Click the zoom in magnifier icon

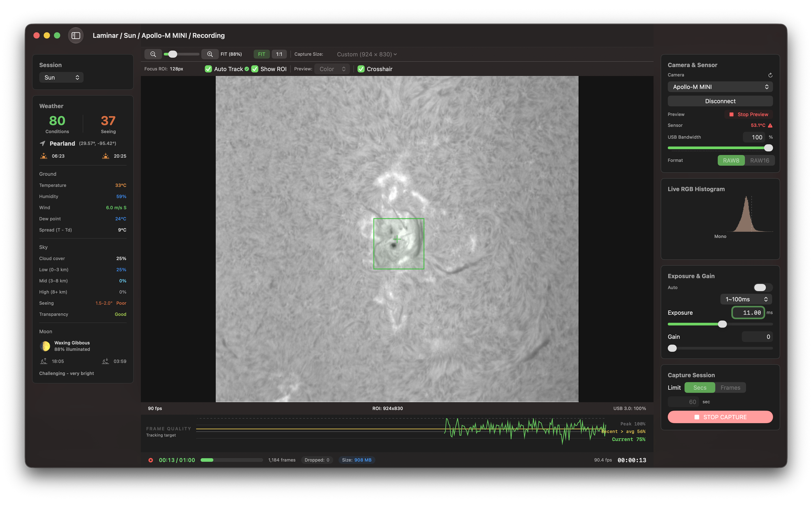pos(210,54)
